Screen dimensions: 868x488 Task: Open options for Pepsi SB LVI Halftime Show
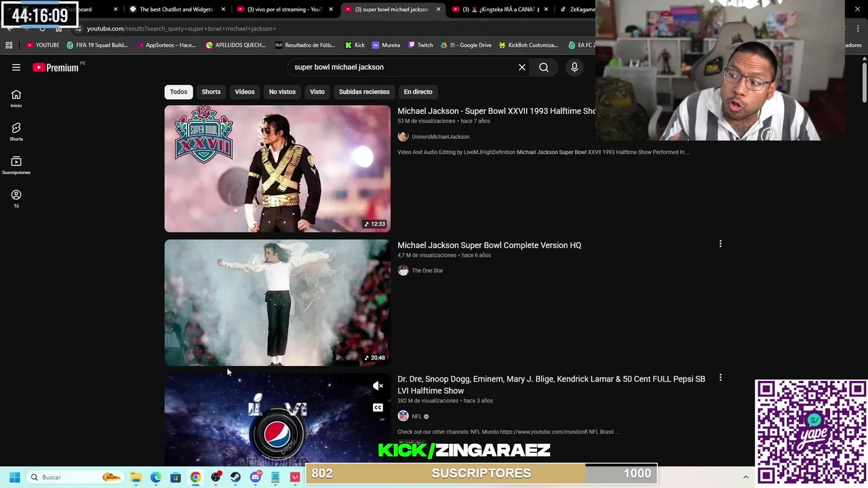[720, 378]
